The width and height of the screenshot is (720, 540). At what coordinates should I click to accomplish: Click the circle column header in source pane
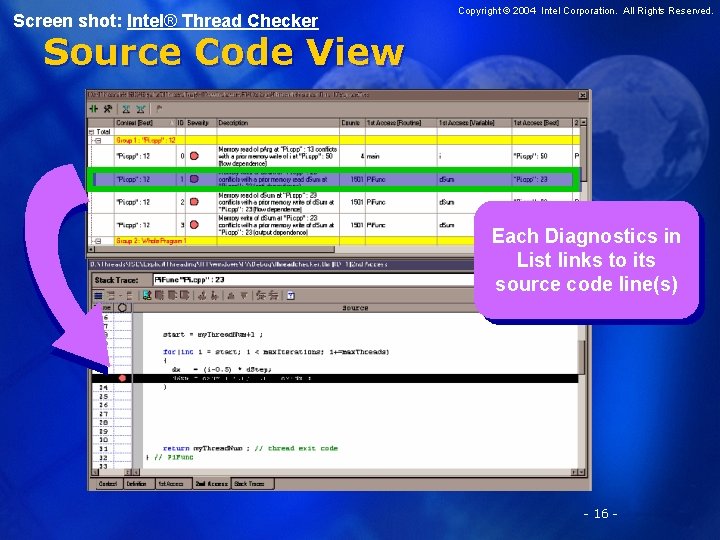(x=122, y=308)
